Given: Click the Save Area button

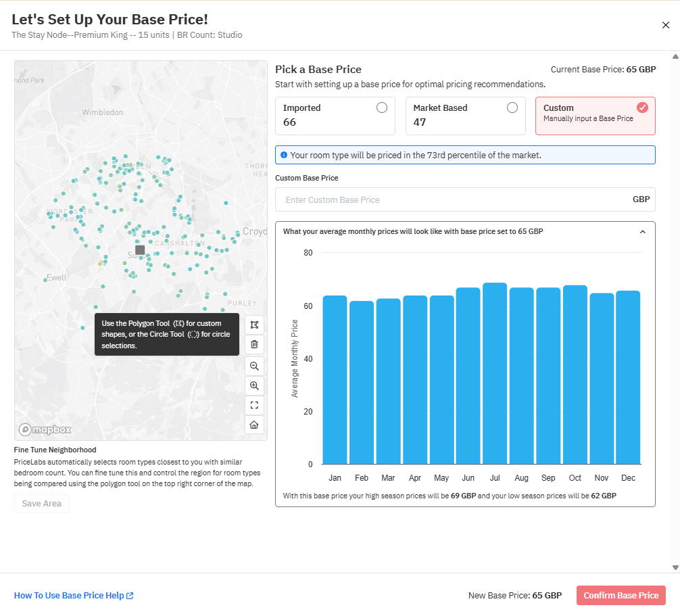Looking at the screenshot, I should (x=42, y=504).
